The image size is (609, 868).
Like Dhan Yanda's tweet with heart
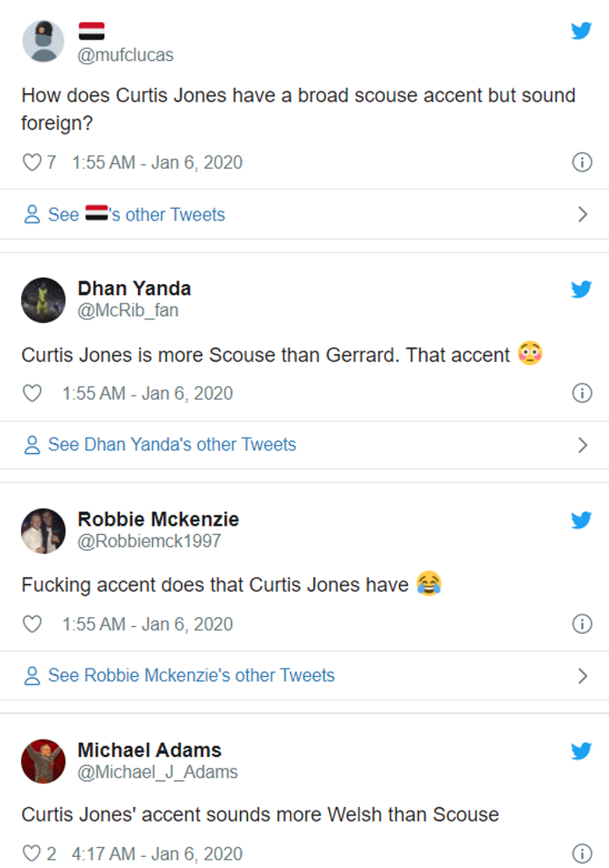pos(31,393)
